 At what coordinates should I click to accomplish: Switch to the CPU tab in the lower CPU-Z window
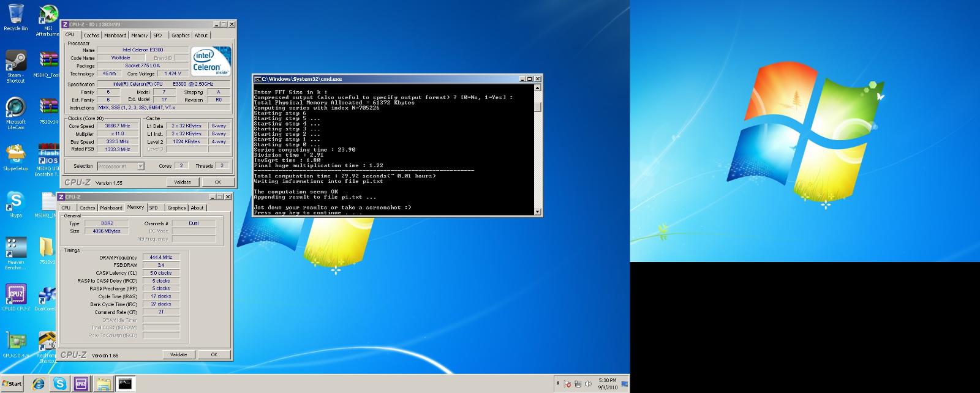tap(66, 208)
